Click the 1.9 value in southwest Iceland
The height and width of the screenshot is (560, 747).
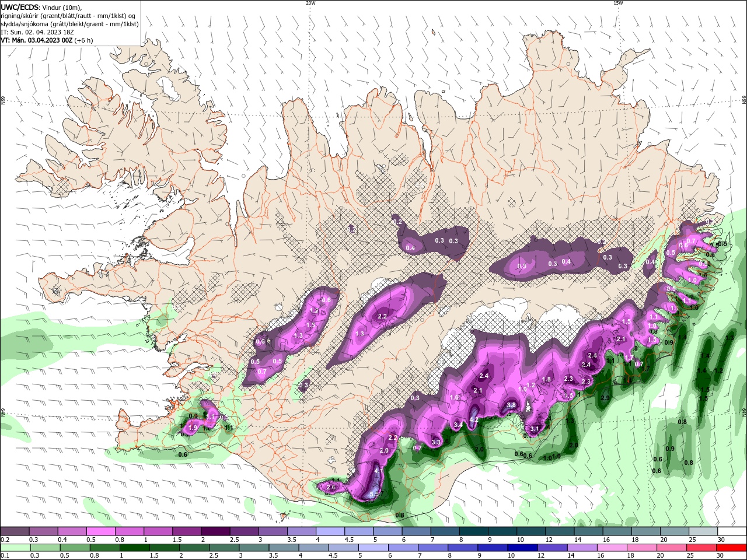[x=193, y=428]
